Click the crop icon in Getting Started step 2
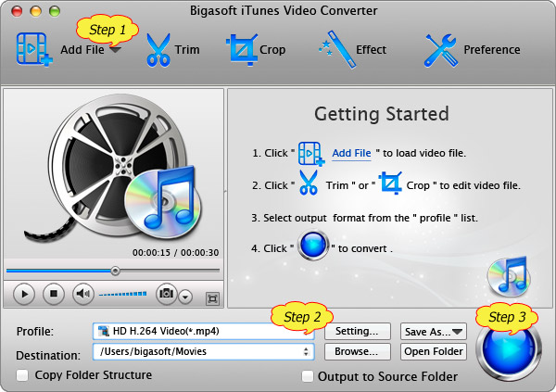The height and width of the screenshot is (392, 556). [390, 183]
